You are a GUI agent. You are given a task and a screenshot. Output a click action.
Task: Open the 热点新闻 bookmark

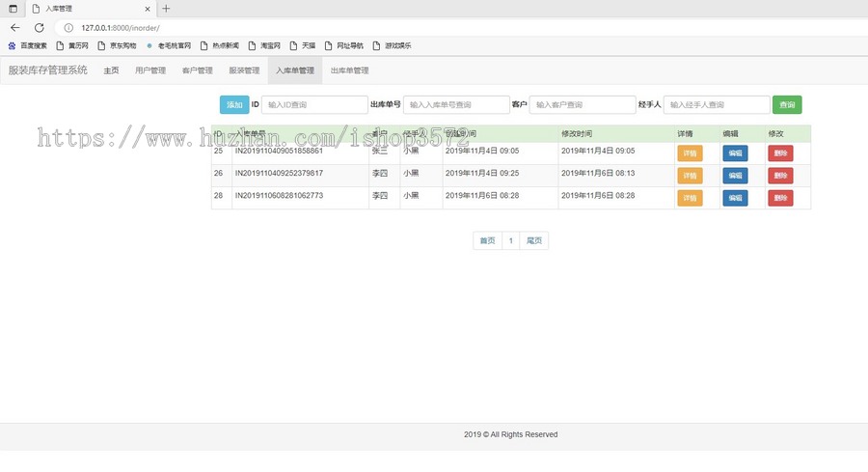[x=220, y=45]
